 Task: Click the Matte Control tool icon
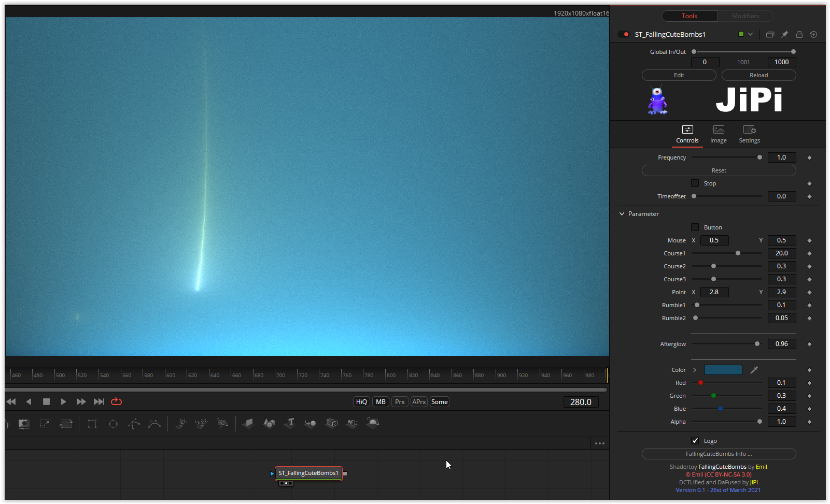[24, 424]
